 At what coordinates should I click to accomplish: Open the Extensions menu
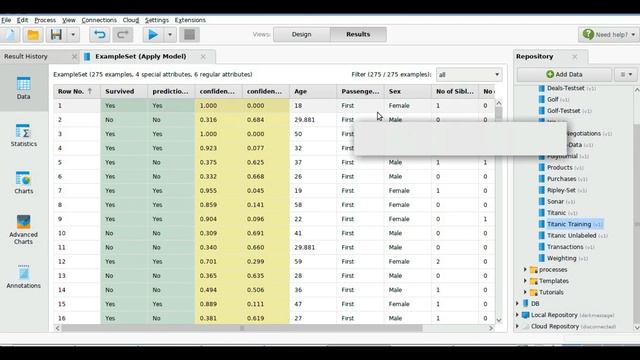point(190,20)
